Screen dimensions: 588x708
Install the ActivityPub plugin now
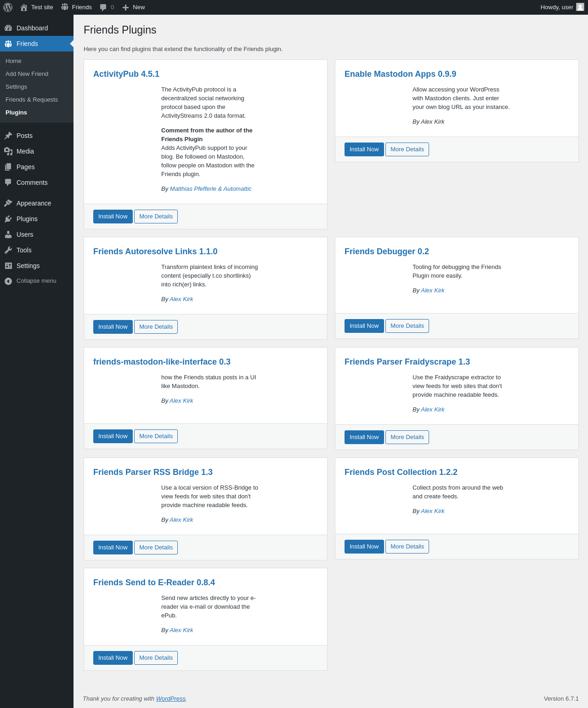(113, 217)
